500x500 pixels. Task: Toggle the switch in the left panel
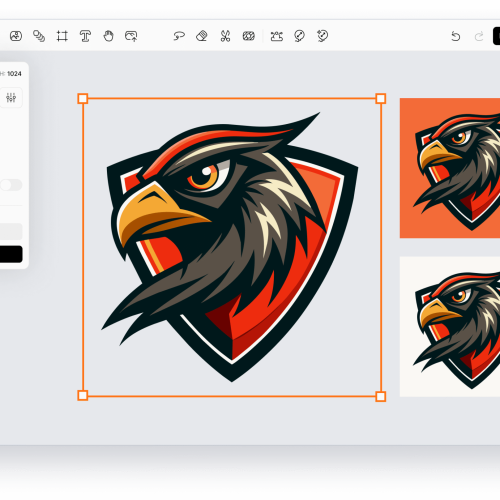pyautogui.click(x=11, y=185)
